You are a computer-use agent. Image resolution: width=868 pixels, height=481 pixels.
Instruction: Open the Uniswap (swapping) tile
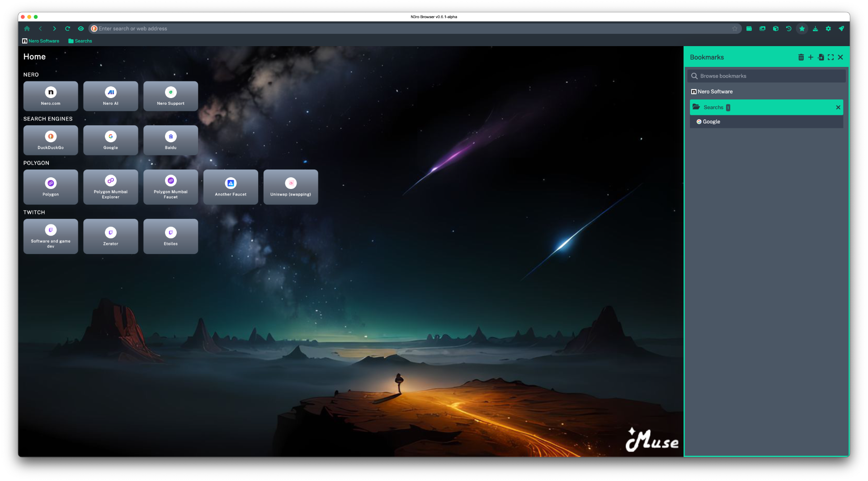tap(291, 187)
